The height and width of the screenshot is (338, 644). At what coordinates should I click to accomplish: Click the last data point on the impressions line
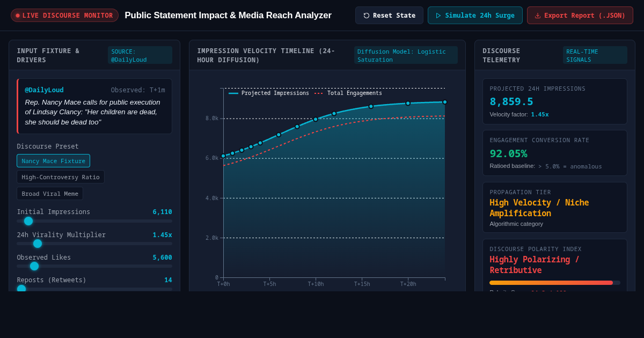pos(445,102)
